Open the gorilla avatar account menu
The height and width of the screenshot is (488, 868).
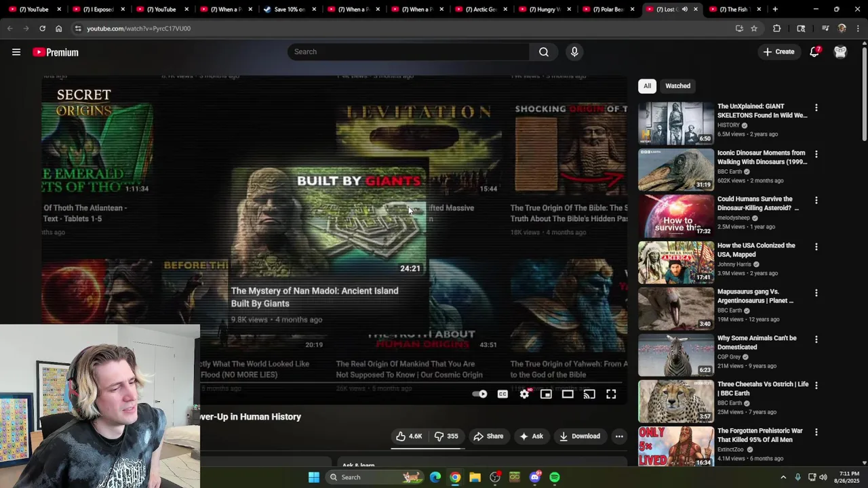click(840, 52)
